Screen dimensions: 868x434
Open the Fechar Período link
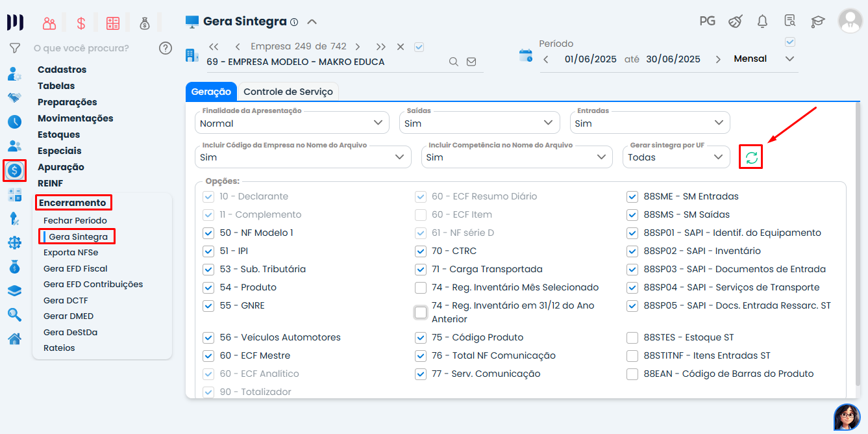tap(75, 220)
